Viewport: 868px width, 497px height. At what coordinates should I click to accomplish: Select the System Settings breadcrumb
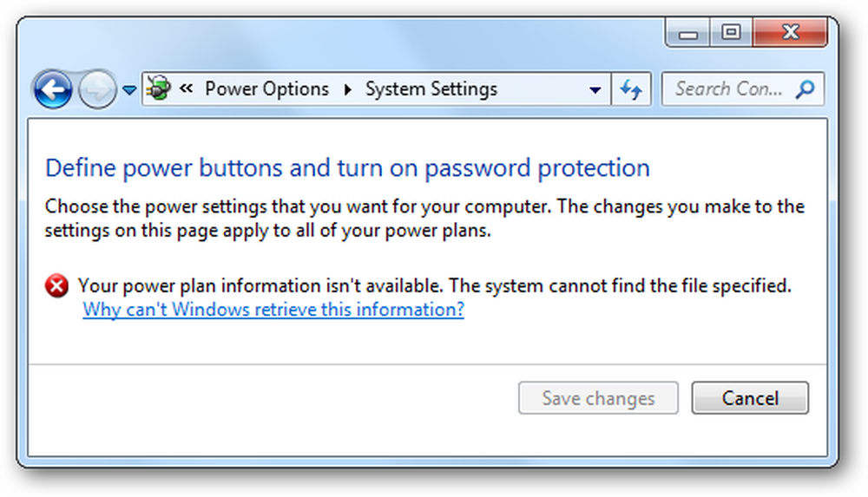pyautogui.click(x=431, y=89)
